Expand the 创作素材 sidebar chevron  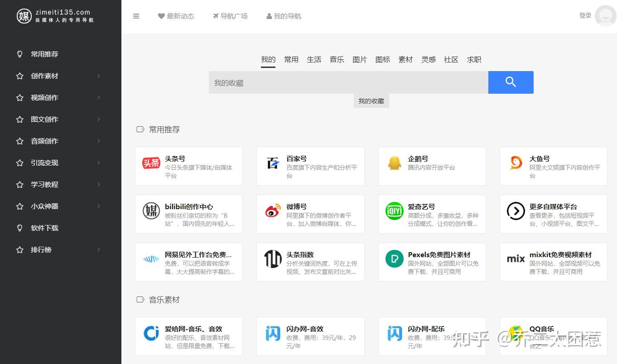click(x=98, y=76)
